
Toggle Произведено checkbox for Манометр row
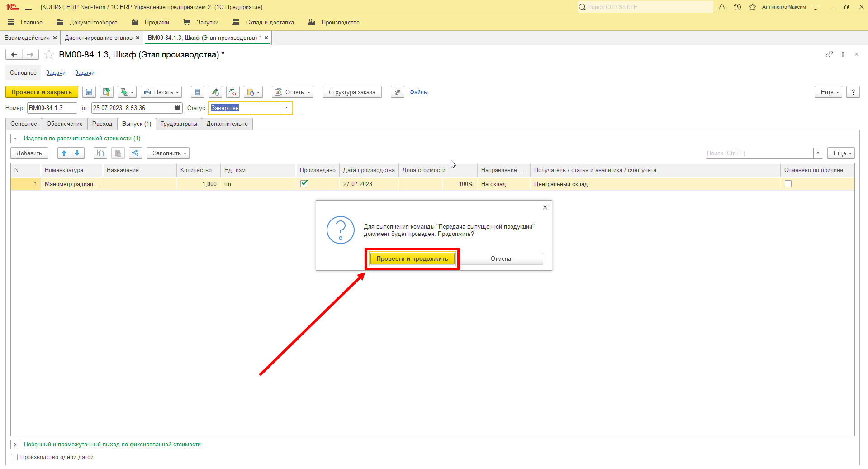[x=304, y=183]
